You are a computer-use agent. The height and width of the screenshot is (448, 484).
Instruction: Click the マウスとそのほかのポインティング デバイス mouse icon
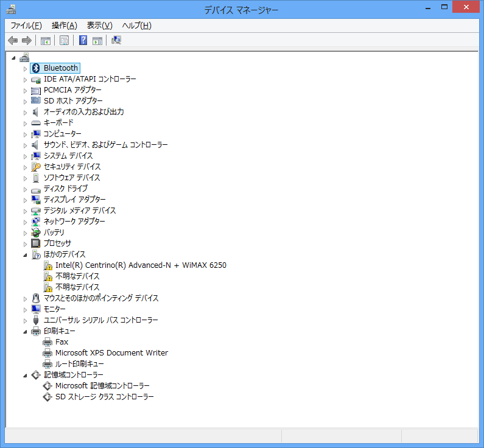coord(36,298)
